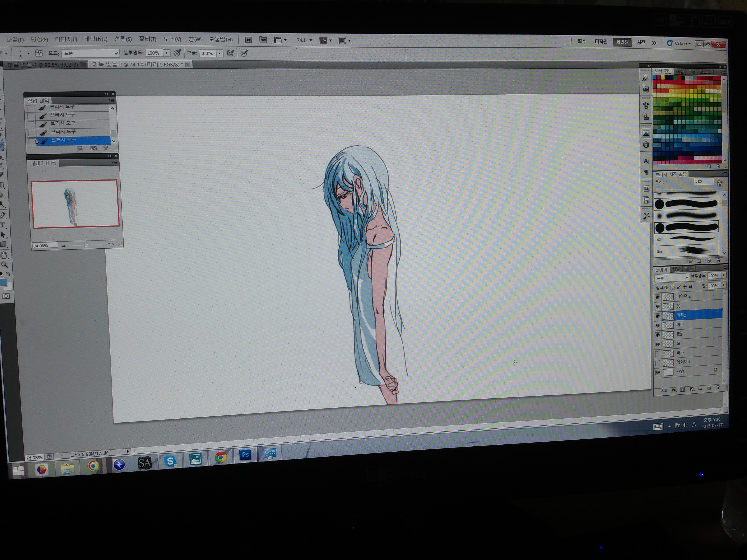Launch Bridge with the Br icon
The height and width of the screenshot is (560, 747).
(x=248, y=40)
